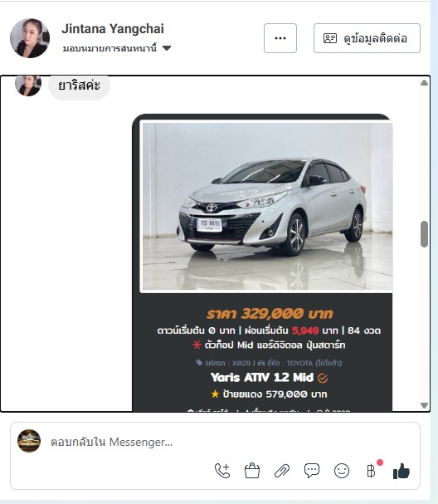Click the ดูข้อมูลติดต่อ button

click(x=367, y=38)
